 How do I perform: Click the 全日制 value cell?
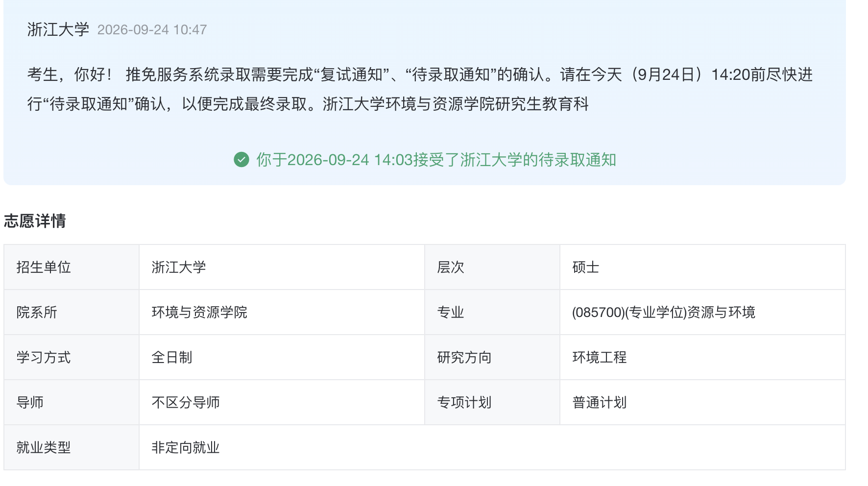coord(282,357)
